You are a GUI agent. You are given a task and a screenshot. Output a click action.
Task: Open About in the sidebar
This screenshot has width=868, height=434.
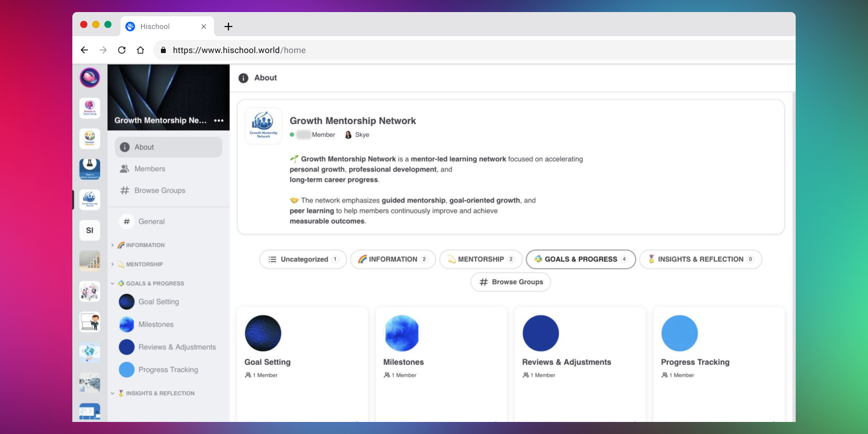(x=168, y=147)
